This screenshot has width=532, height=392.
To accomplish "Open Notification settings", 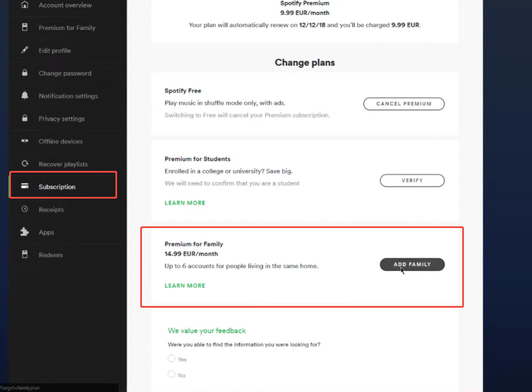I will click(x=68, y=96).
